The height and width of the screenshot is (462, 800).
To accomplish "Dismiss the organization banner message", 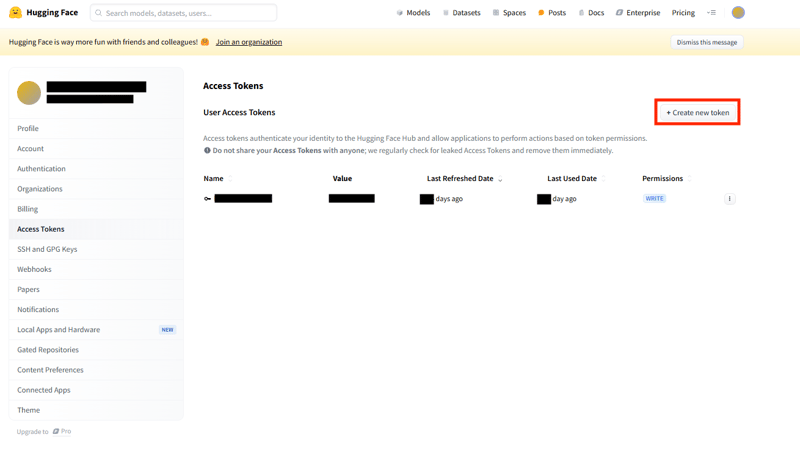I will (707, 42).
